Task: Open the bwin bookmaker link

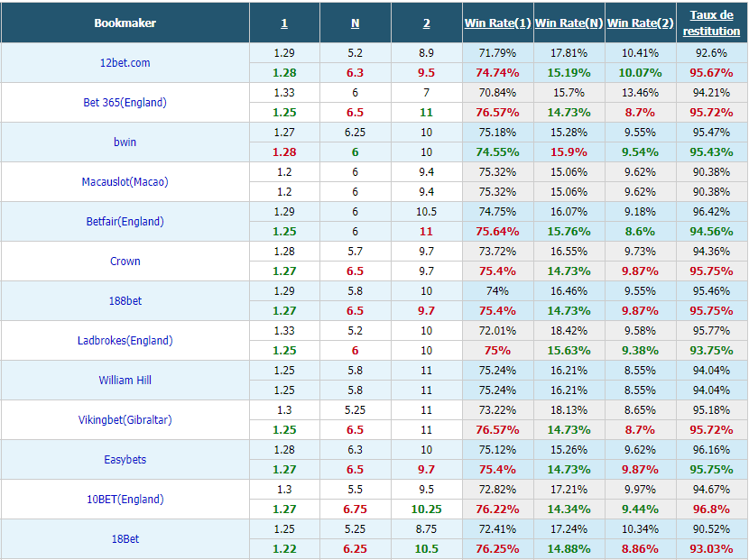Action: (125, 142)
